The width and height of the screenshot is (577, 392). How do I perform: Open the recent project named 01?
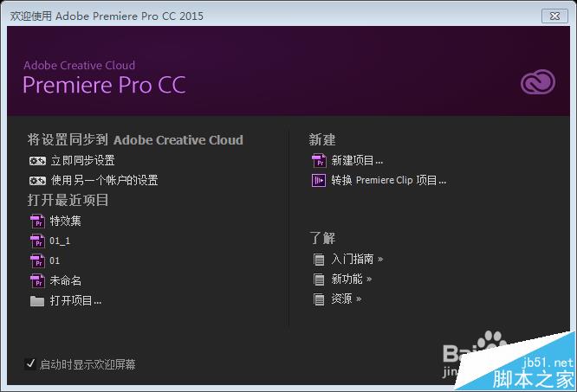(55, 260)
